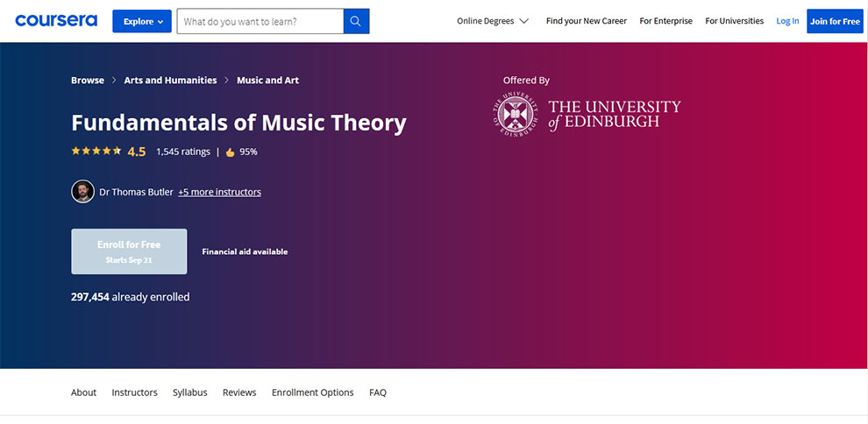Open +5 more instructors link
This screenshot has width=868, height=424.
pos(219,192)
